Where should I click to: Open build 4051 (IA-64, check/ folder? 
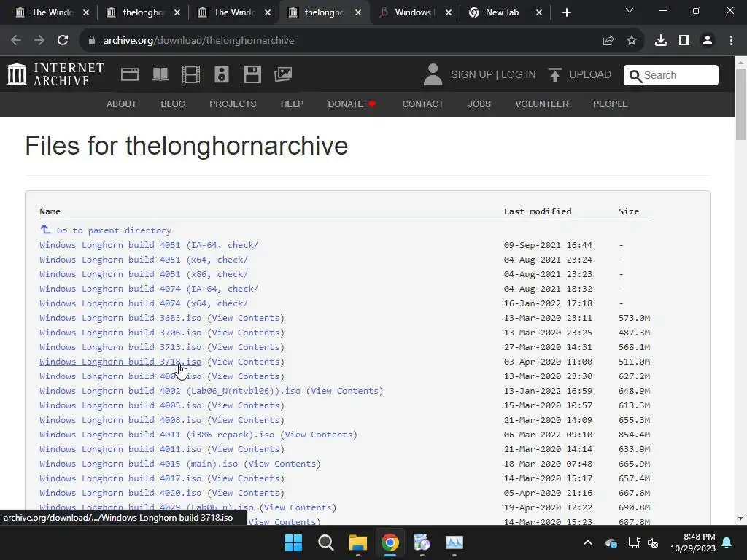(149, 245)
